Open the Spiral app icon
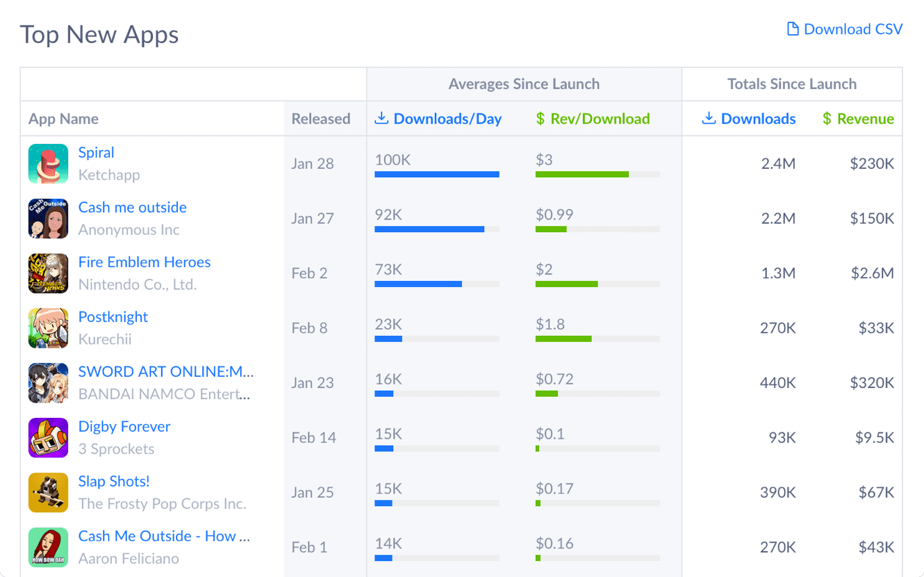Screen dimensions: 924x577 point(48,163)
